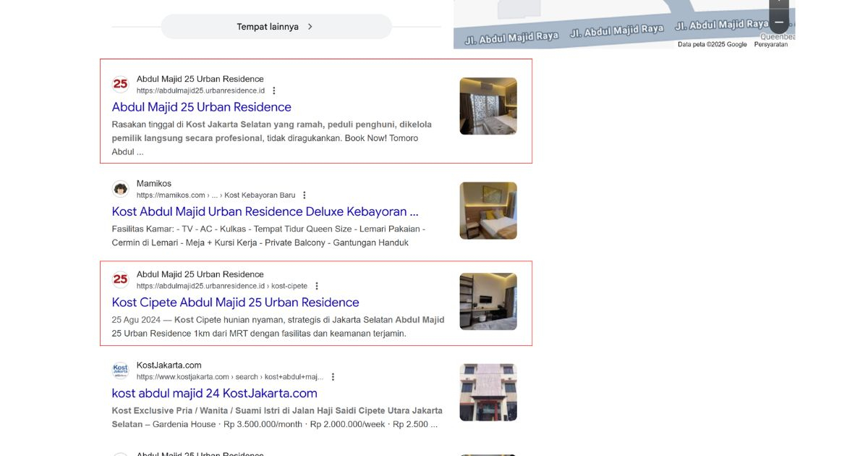Open the three-dot menu for the KostJakarta.com result
Screen dimensions: 868x456
tap(333, 376)
